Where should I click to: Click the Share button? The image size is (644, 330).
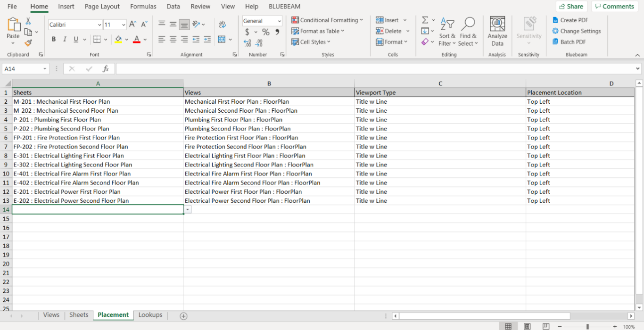[x=571, y=7]
